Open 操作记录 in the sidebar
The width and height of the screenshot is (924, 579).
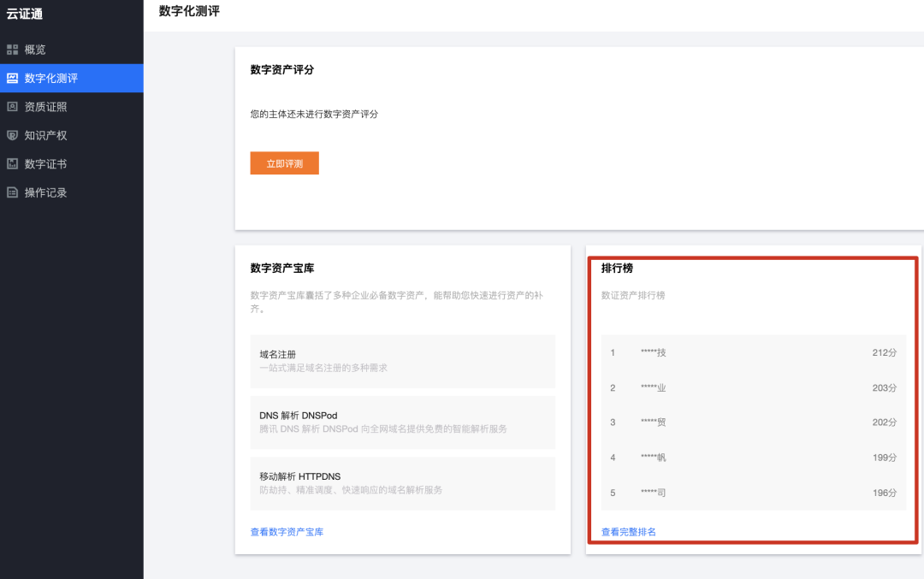(71, 192)
